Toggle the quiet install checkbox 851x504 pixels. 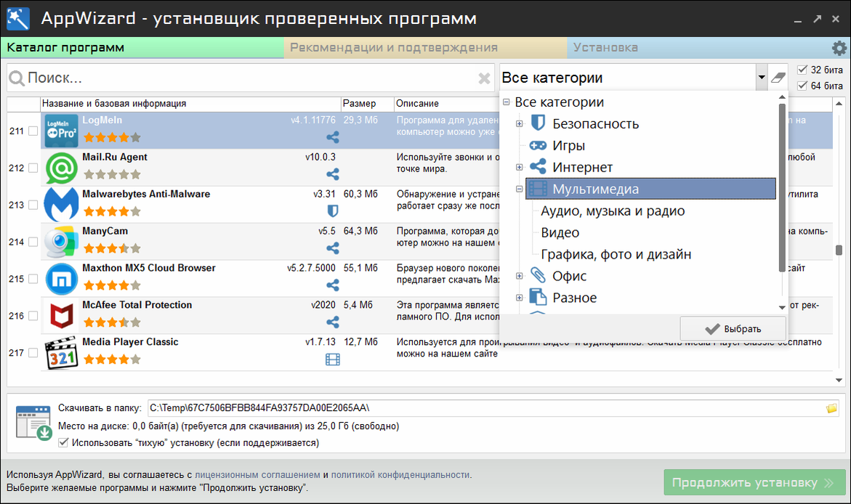click(63, 443)
